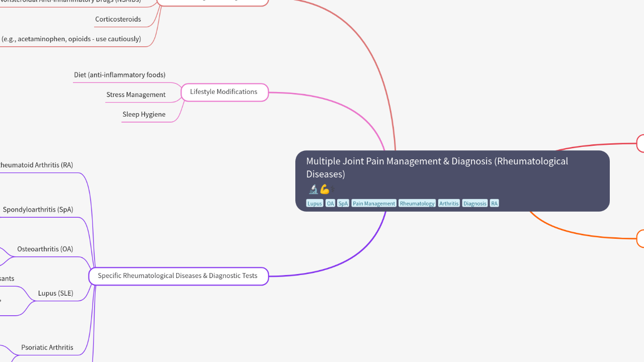Select the Rheumatology tag
Screen dimensions: 644x362
tap(417, 203)
